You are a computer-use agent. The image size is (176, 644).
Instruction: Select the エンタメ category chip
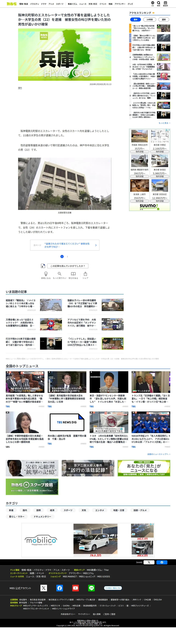[x=100, y=510]
